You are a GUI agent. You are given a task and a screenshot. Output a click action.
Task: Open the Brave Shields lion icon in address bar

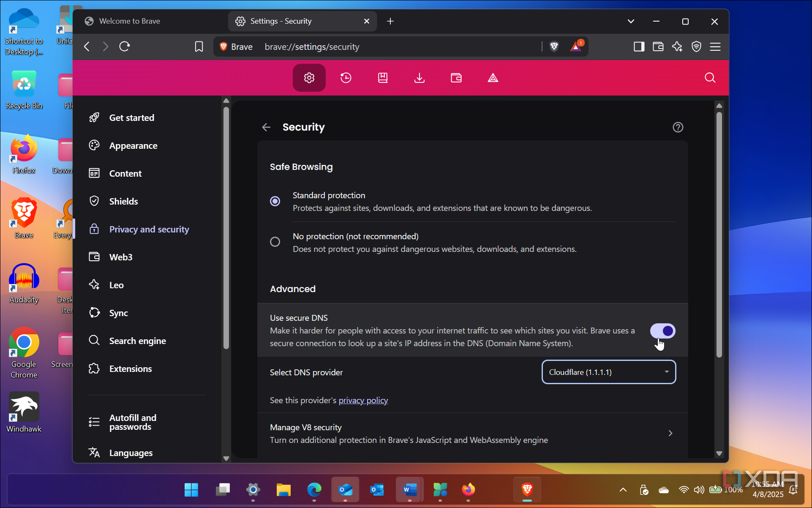pos(554,46)
